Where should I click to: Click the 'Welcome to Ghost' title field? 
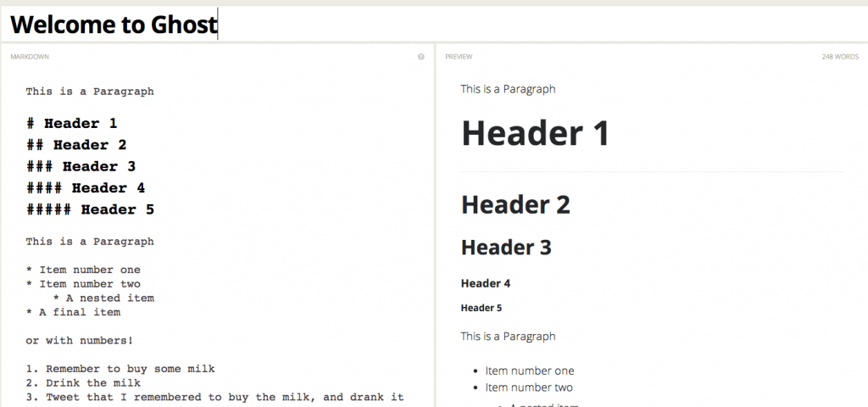[x=434, y=25]
